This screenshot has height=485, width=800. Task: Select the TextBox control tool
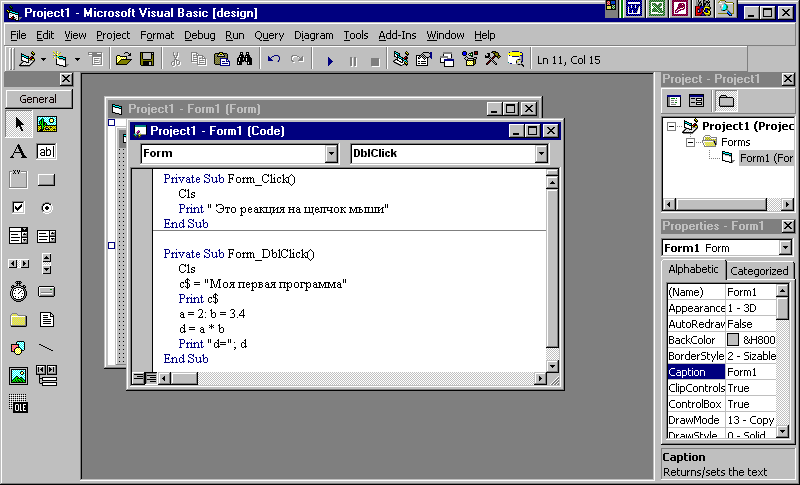point(46,151)
